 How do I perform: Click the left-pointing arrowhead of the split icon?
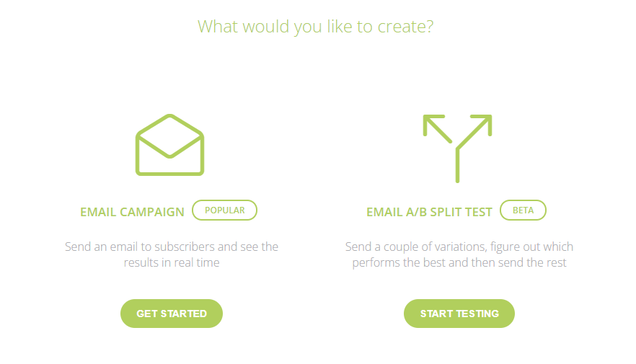tap(433, 124)
